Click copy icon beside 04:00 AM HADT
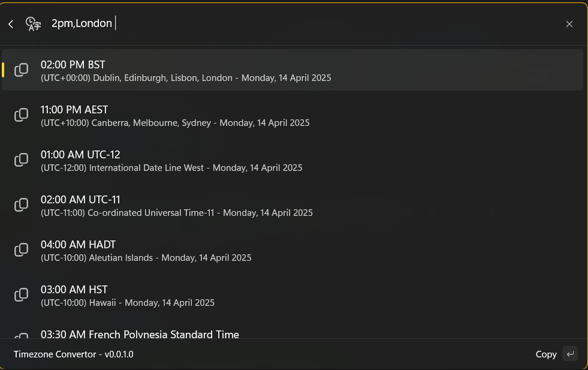The width and height of the screenshot is (588, 370). [21, 250]
